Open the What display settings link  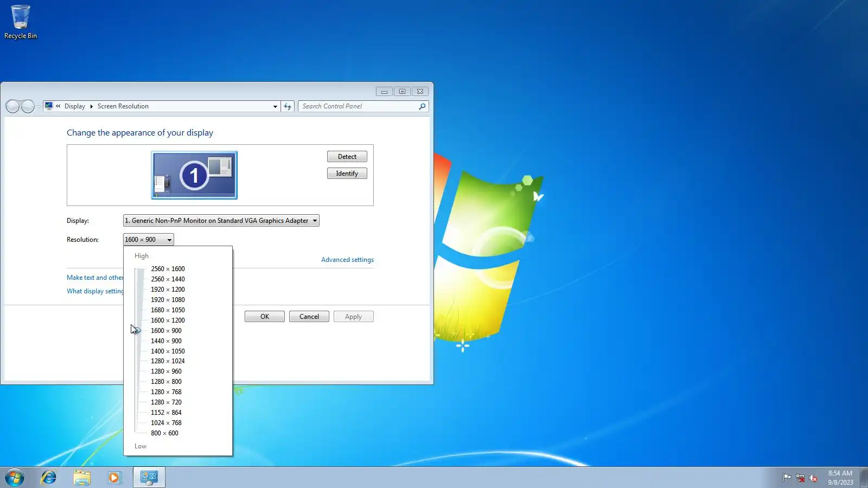[95, 291]
